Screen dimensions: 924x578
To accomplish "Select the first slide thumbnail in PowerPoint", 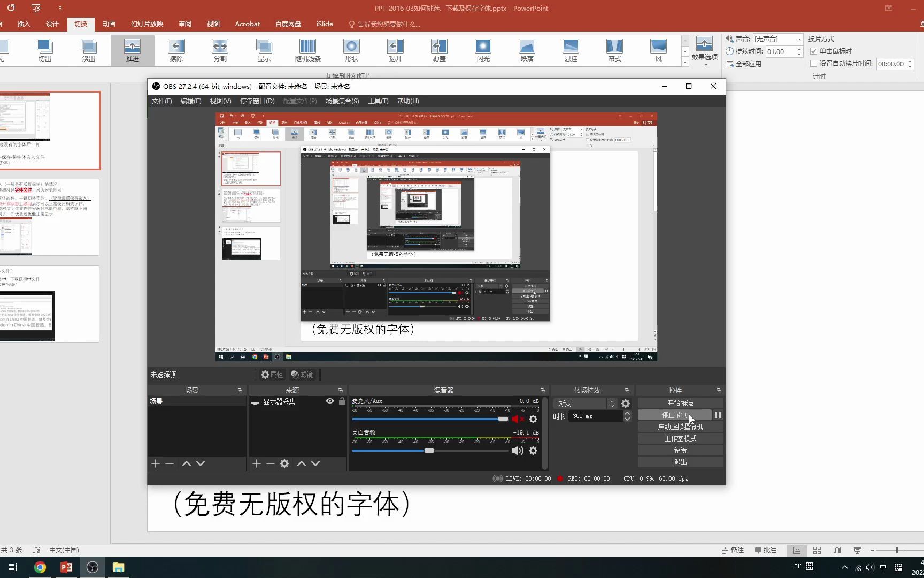I will (50, 131).
